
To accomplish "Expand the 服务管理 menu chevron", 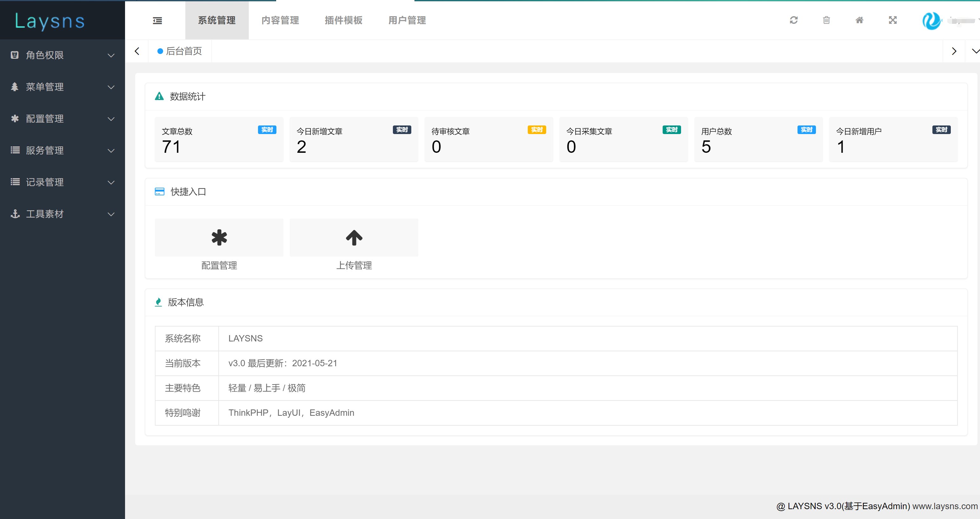I will click(111, 151).
